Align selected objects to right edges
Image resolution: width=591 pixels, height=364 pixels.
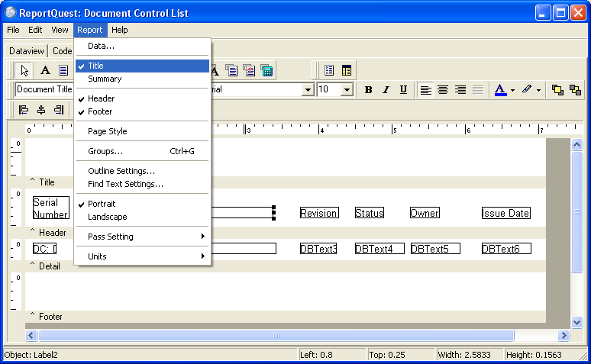pos(59,110)
